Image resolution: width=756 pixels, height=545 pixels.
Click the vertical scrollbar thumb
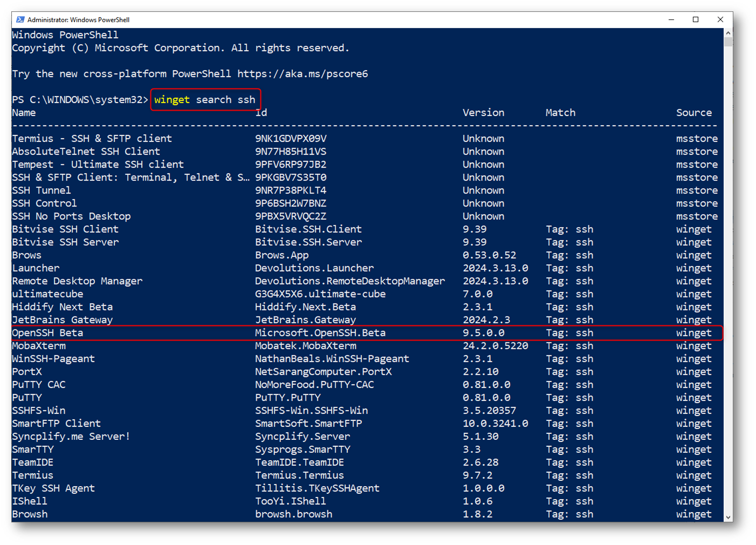(x=729, y=42)
